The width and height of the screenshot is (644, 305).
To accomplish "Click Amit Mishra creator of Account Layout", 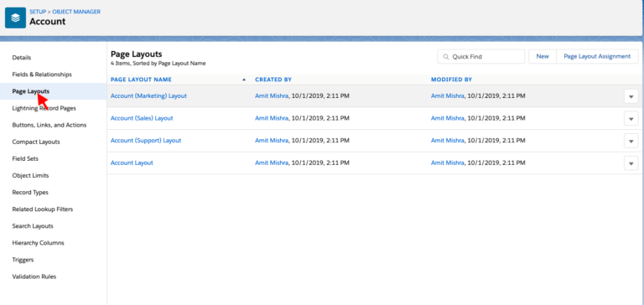I will click(272, 163).
